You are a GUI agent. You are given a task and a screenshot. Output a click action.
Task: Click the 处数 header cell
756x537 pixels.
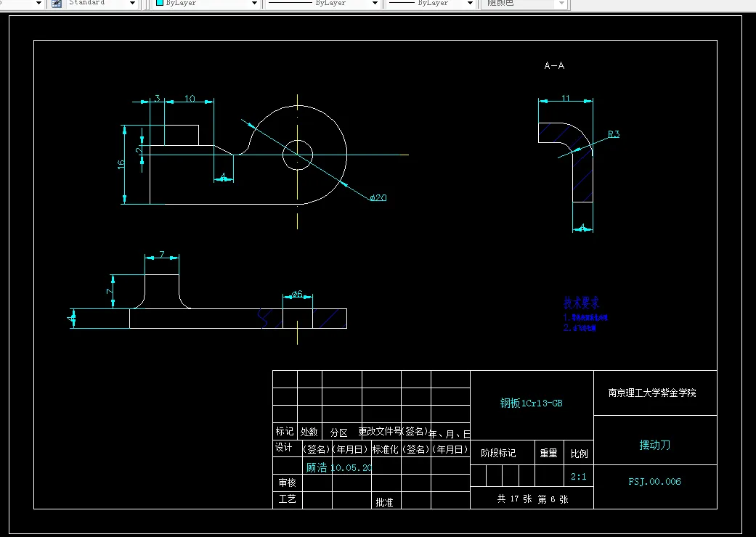[x=309, y=432]
